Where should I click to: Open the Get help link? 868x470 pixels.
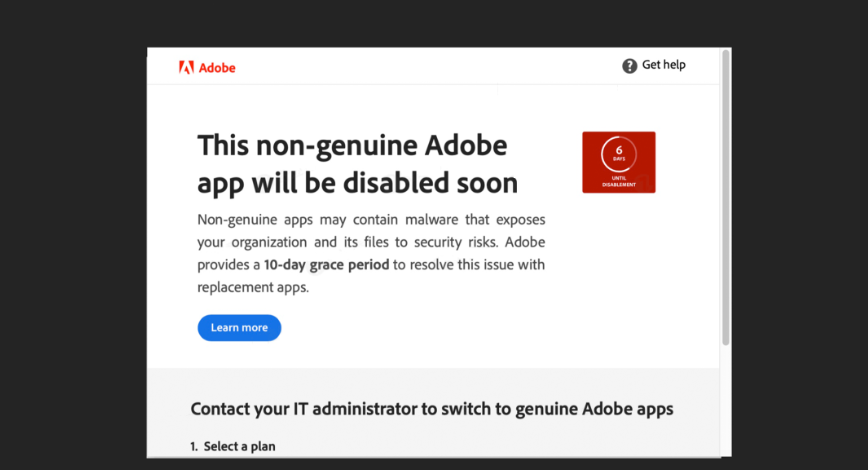pyautogui.click(x=663, y=65)
